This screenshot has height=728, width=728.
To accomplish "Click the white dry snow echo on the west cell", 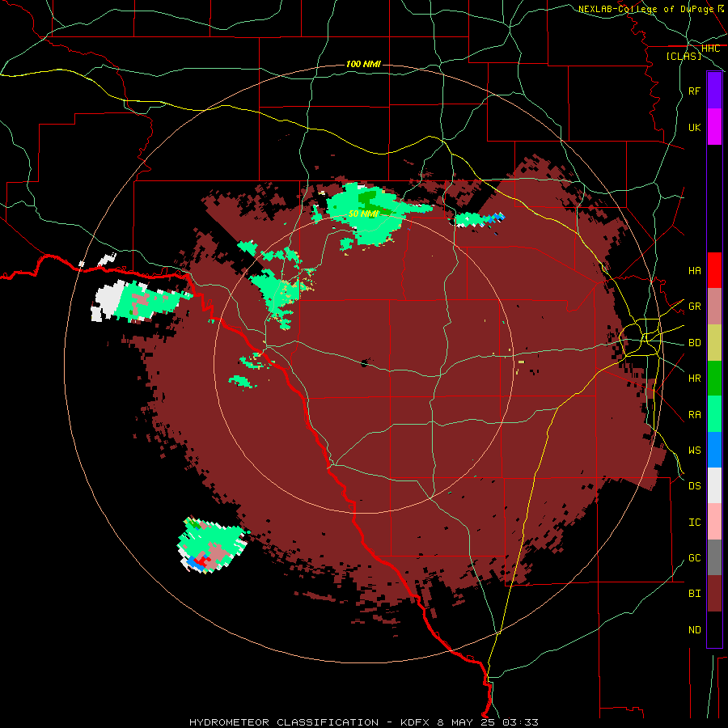I will tap(109, 300).
